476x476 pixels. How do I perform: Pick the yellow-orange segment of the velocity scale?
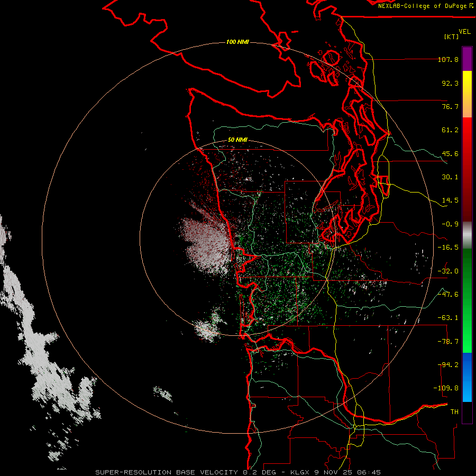tap(467, 94)
